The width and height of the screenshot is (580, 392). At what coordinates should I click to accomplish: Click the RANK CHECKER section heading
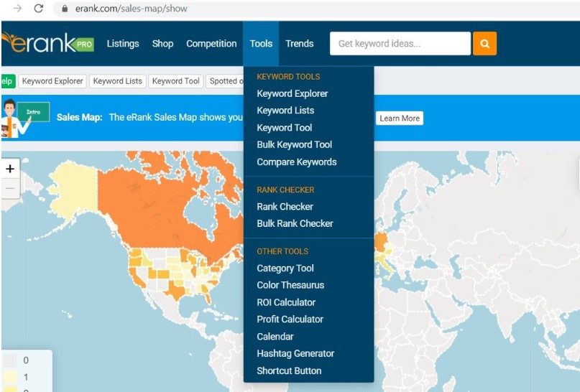pyautogui.click(x=285, y=190)
